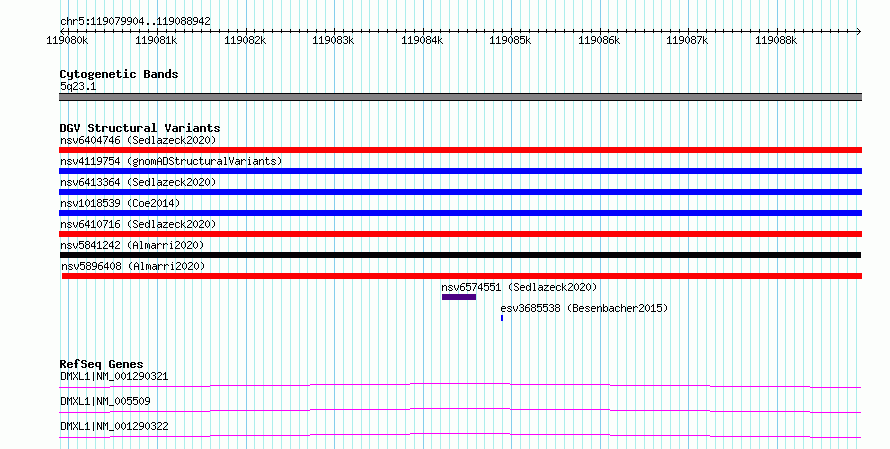Click the nsv6574551 (Sedlazeck2020) label

(x=519, y=287)
